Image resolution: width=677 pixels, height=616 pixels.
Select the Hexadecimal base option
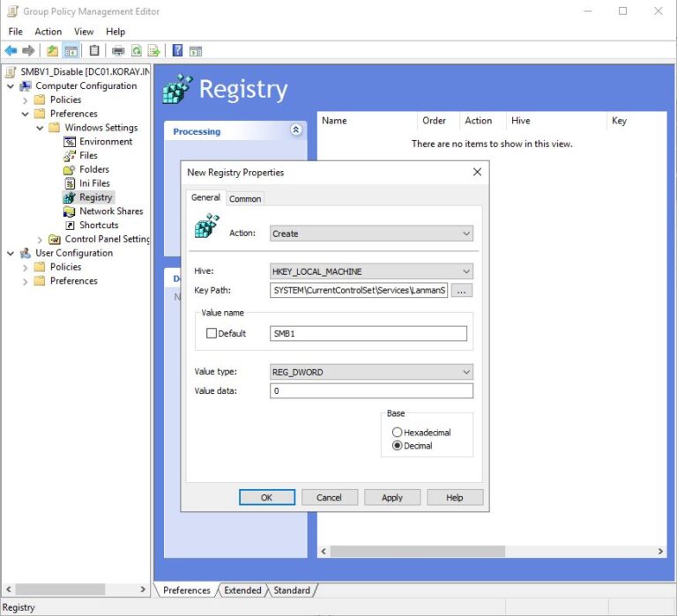pos(398,433)
